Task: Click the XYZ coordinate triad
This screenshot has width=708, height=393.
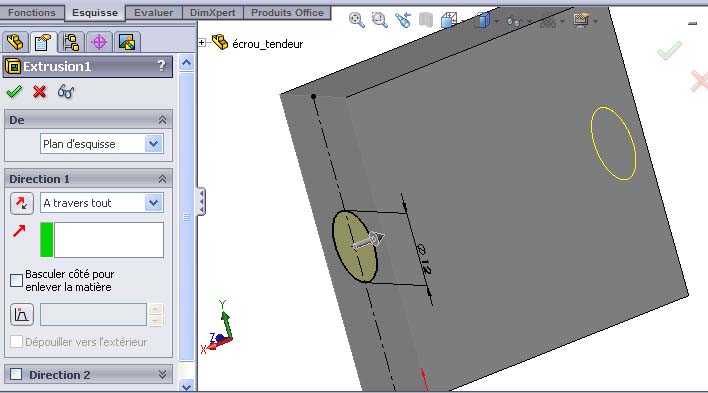Action: click(217, 326)
